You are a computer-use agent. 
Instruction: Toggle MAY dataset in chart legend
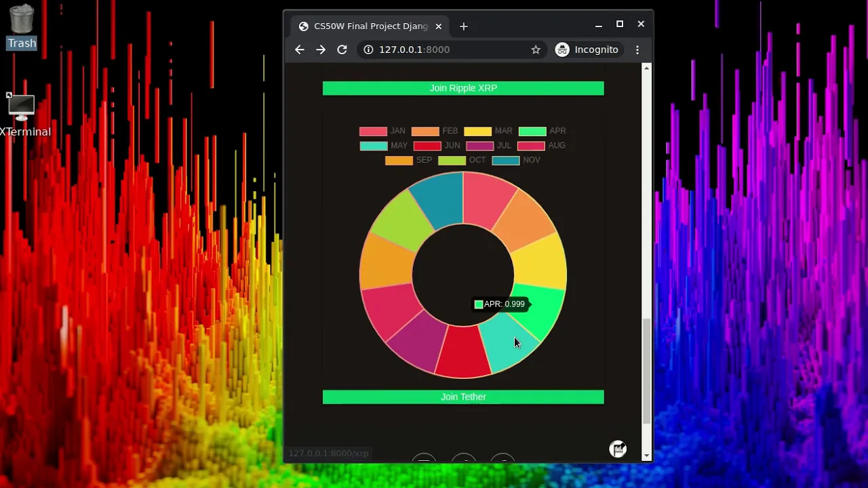click(x=384, y=146)
